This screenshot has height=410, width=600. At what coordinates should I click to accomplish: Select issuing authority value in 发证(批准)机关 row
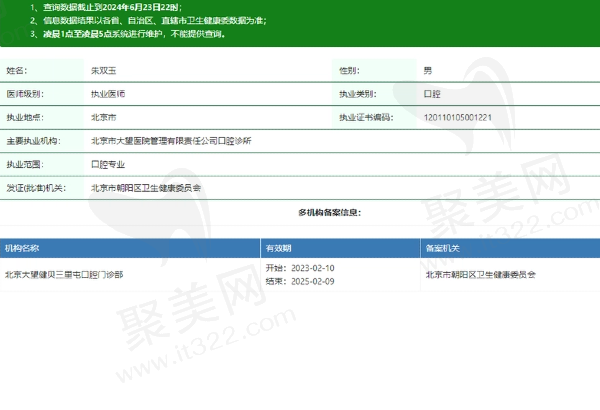(x=146, y=188)
